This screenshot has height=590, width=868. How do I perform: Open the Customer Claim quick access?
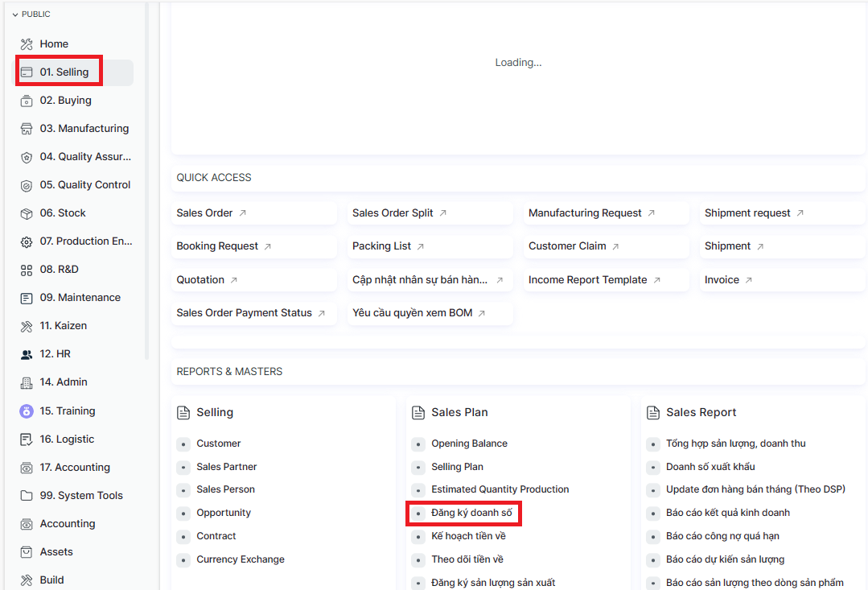[x=567, y=246]
